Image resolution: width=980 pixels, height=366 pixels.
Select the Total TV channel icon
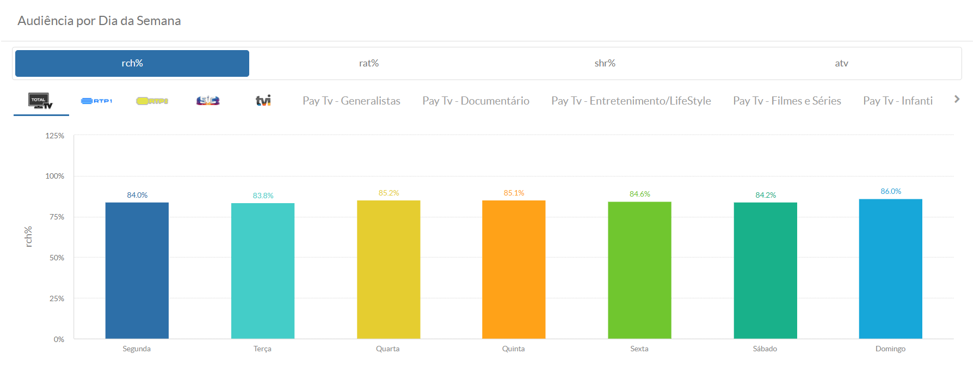pyautogui.click(x=41, y=101)
